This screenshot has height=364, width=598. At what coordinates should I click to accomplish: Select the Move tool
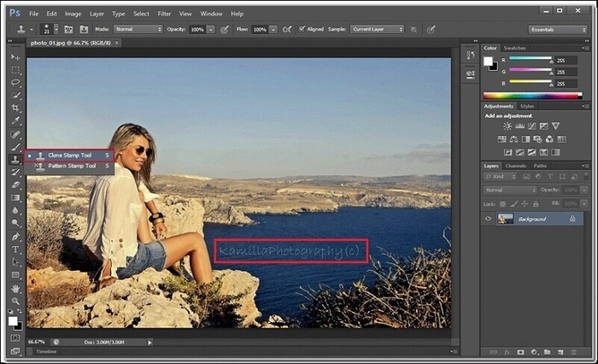pos(15,56)
